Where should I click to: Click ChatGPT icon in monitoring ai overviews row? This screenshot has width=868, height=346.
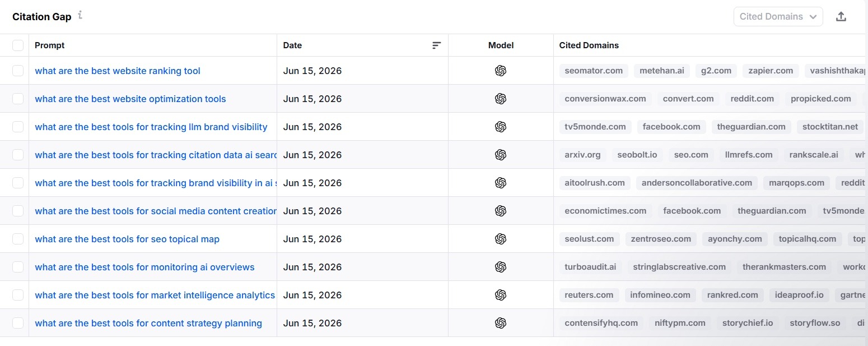501,267
